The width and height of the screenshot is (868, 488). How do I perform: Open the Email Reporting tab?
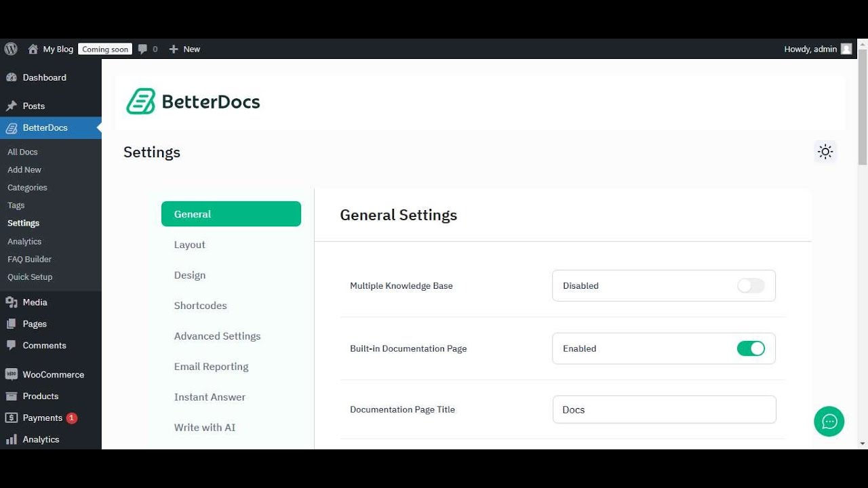coord(212,367)
